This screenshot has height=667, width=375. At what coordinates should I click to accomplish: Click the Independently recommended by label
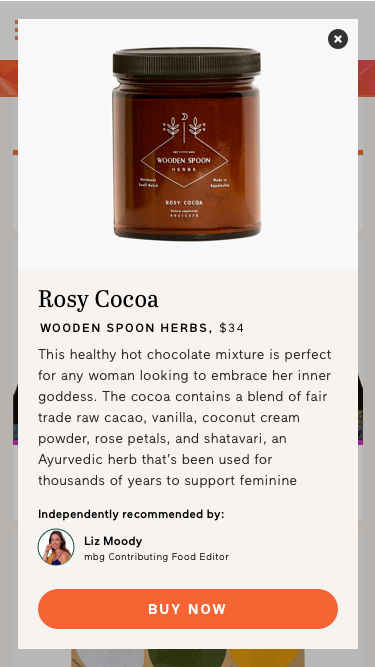131,514
